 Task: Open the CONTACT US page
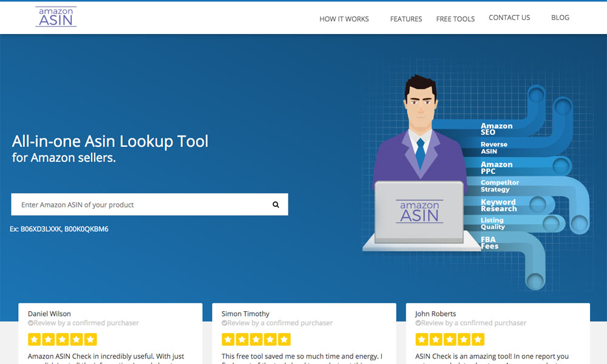[x=509, y=18]
